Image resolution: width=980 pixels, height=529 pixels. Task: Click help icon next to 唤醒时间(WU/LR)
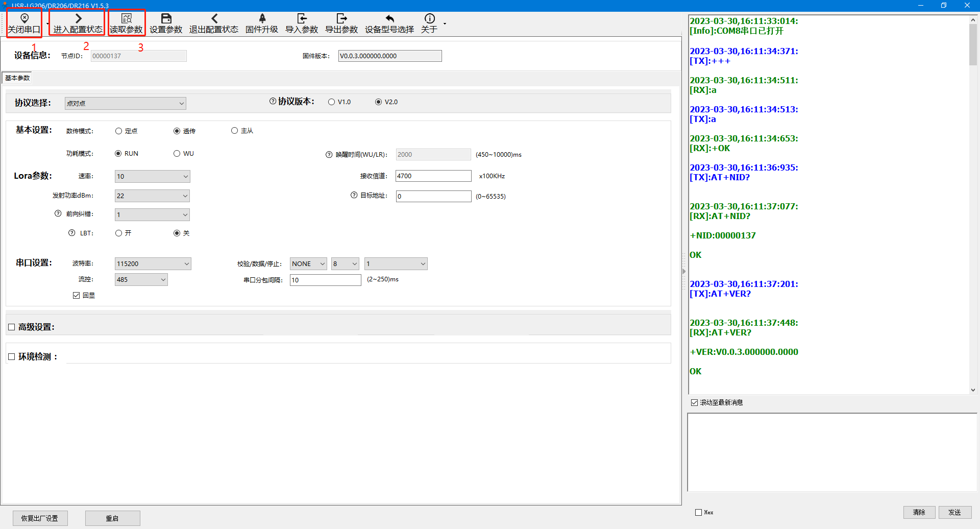329,155
